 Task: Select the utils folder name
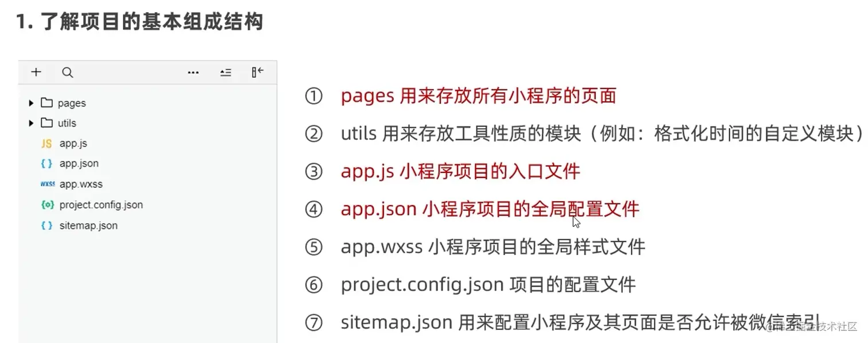coord(67,123)
